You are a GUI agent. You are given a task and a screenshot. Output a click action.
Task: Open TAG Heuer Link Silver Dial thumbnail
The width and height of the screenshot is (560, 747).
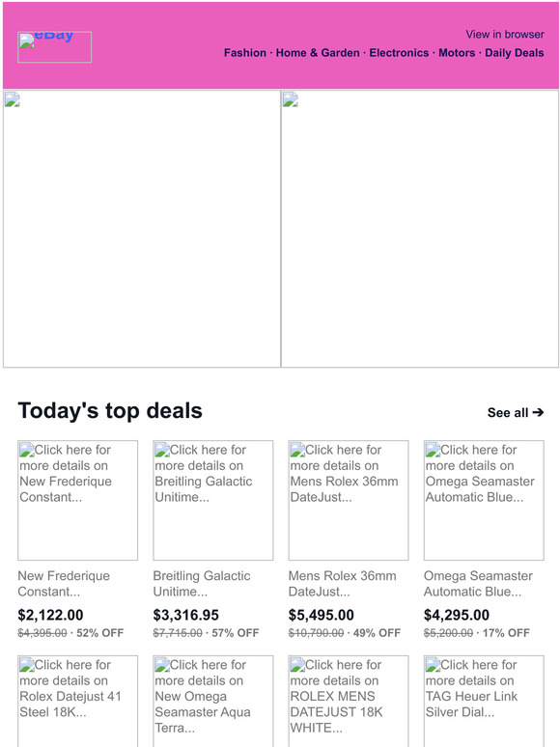click(x=484, y=702)
